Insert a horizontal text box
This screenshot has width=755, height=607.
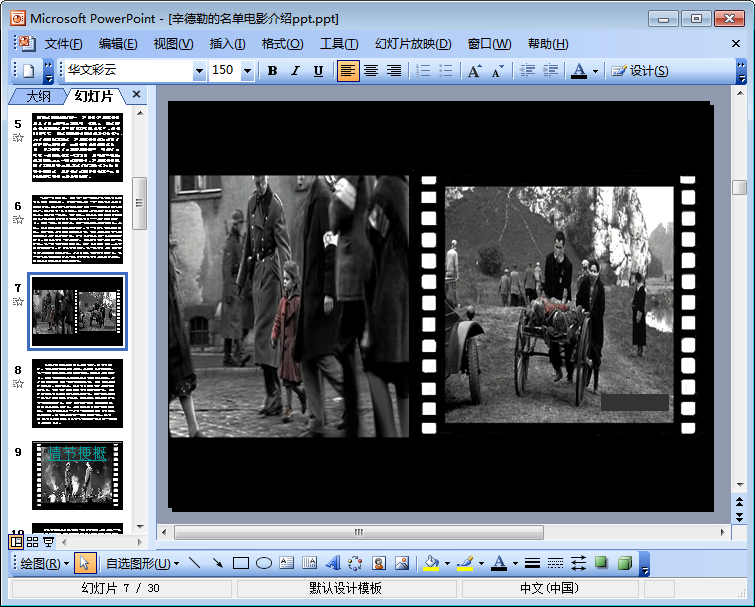tap(286, 563)
